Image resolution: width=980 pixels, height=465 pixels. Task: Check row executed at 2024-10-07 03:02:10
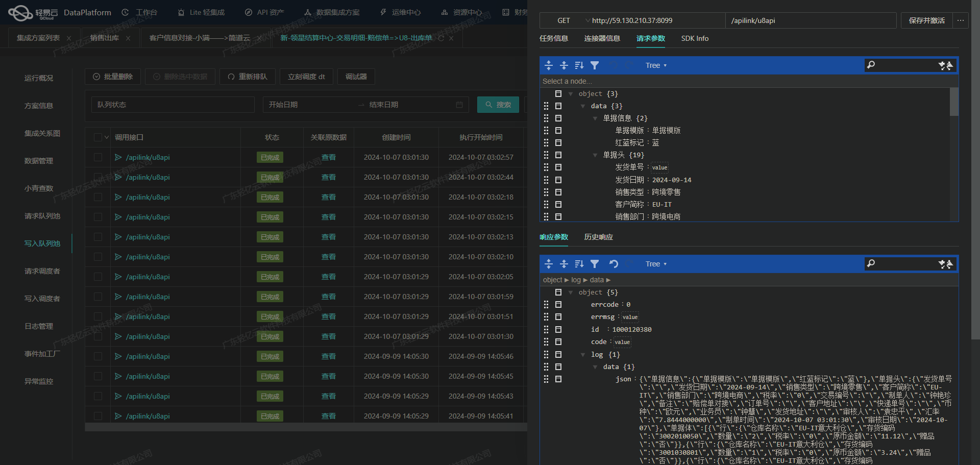98,257
